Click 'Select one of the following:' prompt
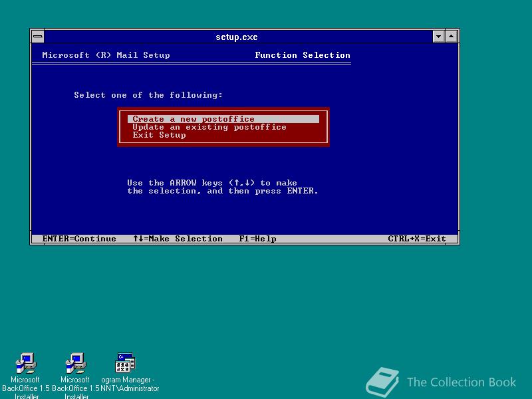 (148, 95)
